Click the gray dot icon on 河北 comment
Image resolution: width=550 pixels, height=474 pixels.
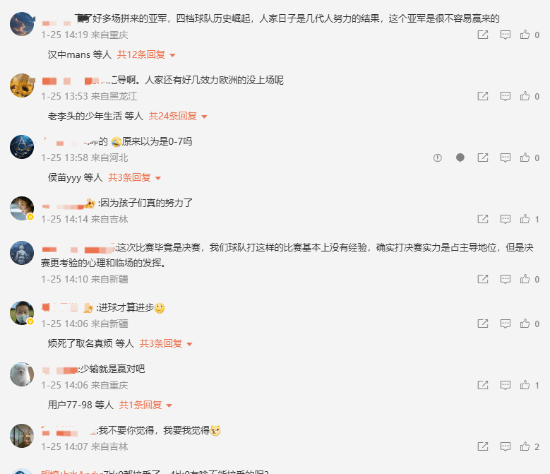click(x=460, y=158)
